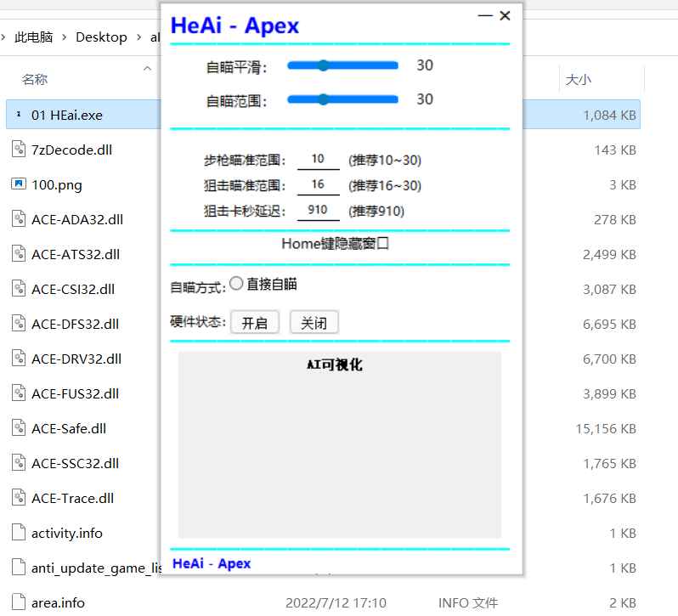This screenshot has height=616, width=678.
Task: Sort by the 大小 column header
Action: click(x=578, y=80)
